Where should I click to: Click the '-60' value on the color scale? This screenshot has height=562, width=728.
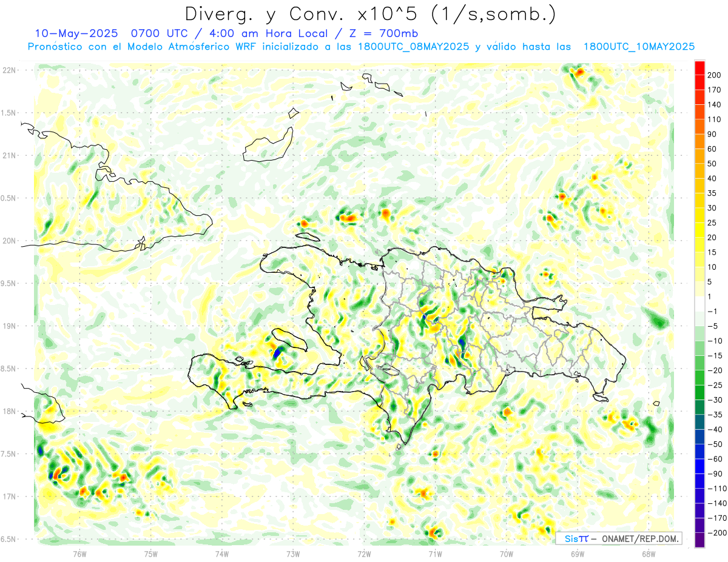tap(715, 459)
